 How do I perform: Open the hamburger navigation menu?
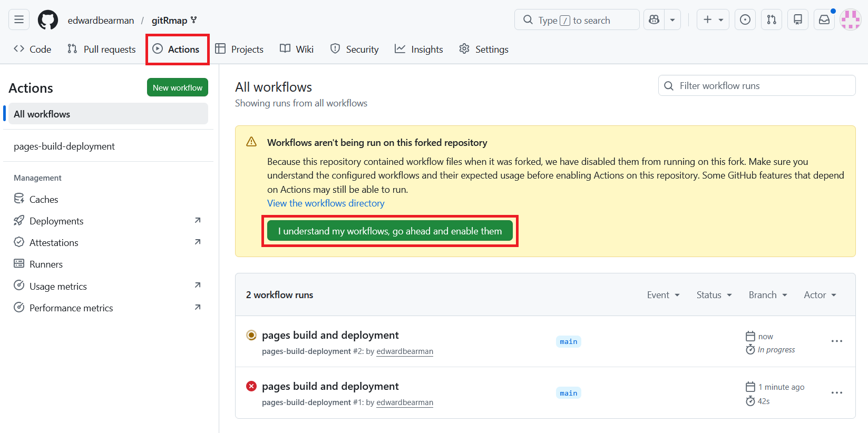click(19, 20)
